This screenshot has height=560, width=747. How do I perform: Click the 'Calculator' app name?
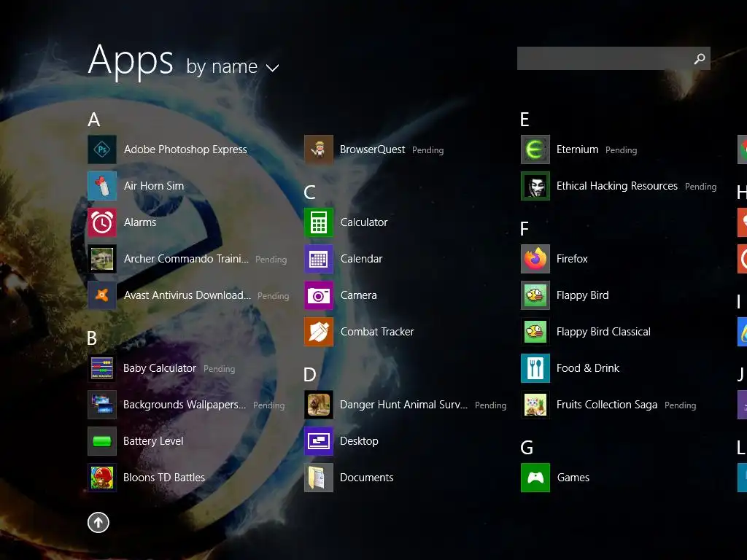coord(364,222)
